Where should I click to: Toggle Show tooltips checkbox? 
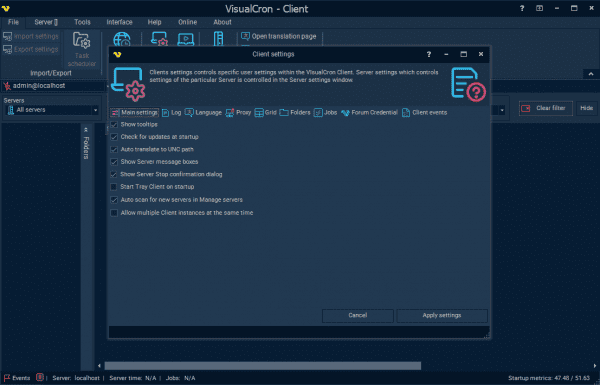(x=114, y=125)
